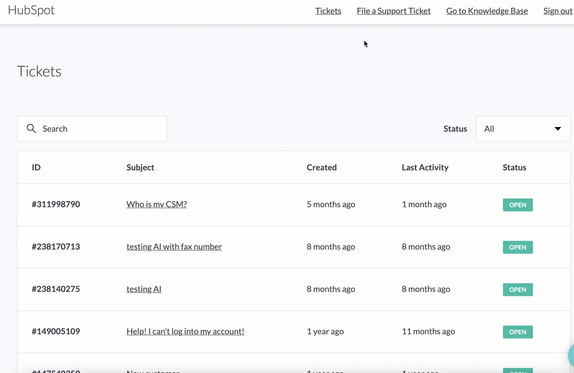
Task: Open 'Help! I can't log into my account!' ticket
Action: 185,331
